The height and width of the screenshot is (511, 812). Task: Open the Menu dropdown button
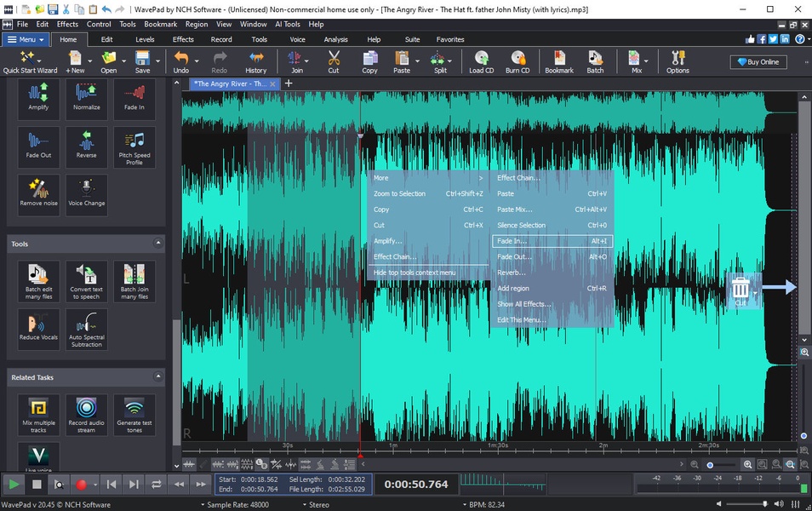[26, 39]
